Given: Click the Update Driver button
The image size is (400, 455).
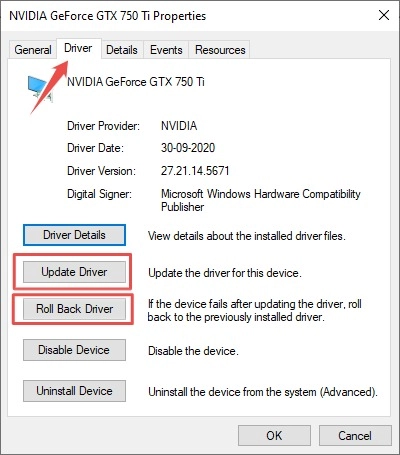Looking at the screenshot, I should (74, 272).
